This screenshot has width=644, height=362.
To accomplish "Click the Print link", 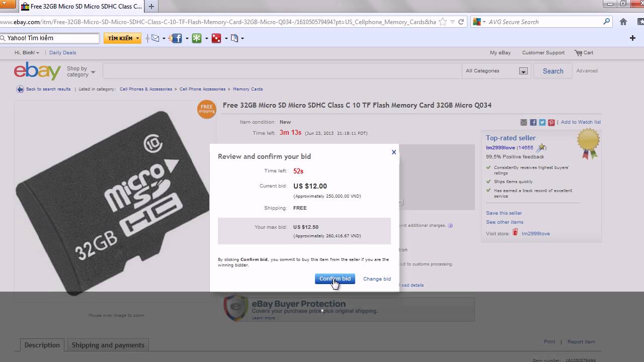I will [549, 342].
